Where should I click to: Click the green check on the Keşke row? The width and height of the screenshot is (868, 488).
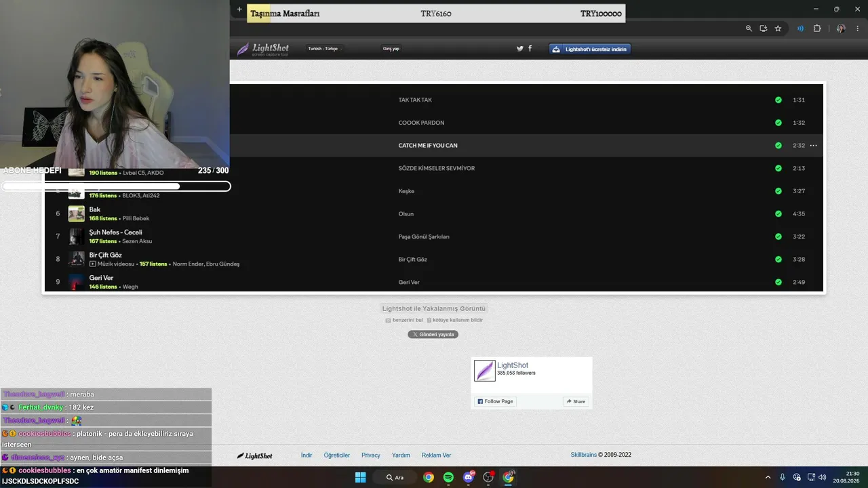(778, 191)
